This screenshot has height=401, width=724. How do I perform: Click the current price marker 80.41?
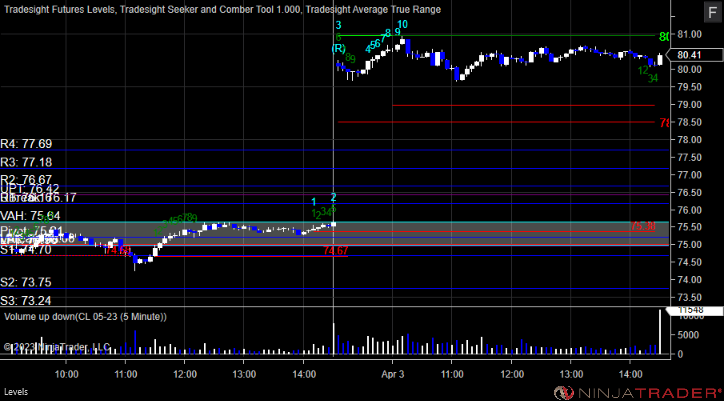693,55
